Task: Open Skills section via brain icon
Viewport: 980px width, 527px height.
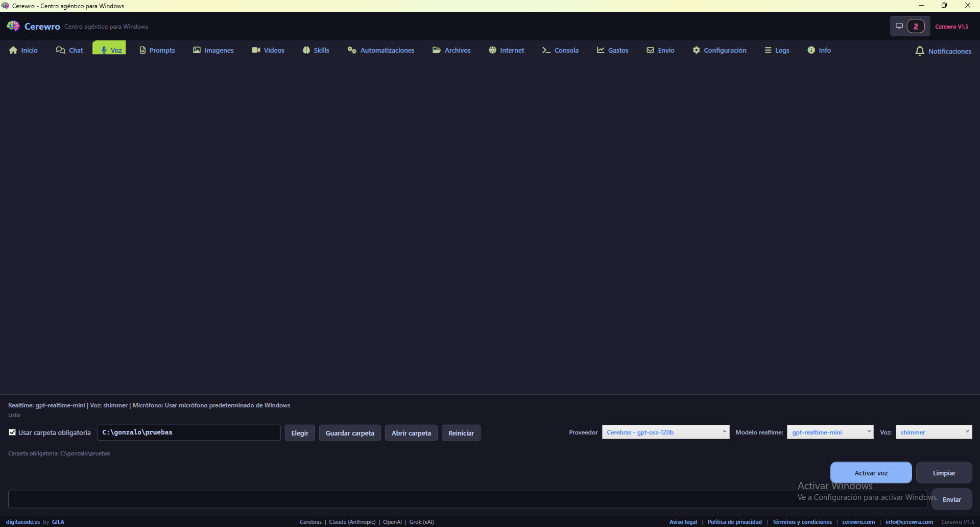Action: tap(306, 50)
